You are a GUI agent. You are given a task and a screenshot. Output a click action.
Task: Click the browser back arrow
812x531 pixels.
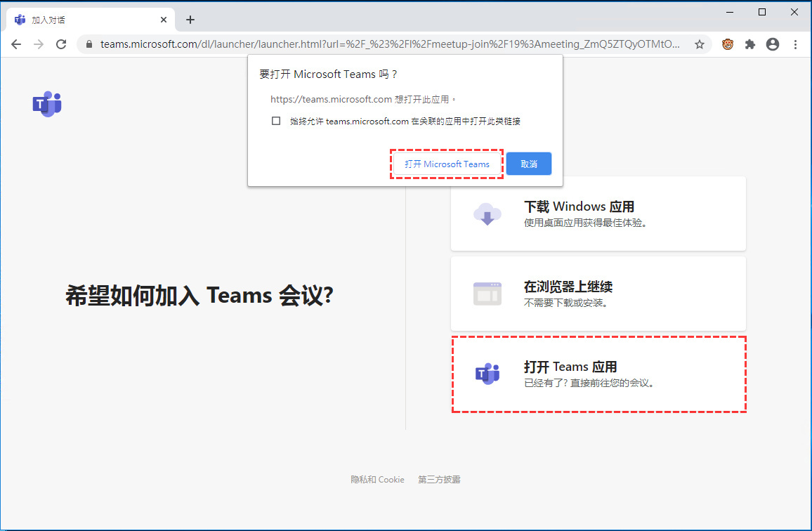pyautogui.click(x=16, y=44)
